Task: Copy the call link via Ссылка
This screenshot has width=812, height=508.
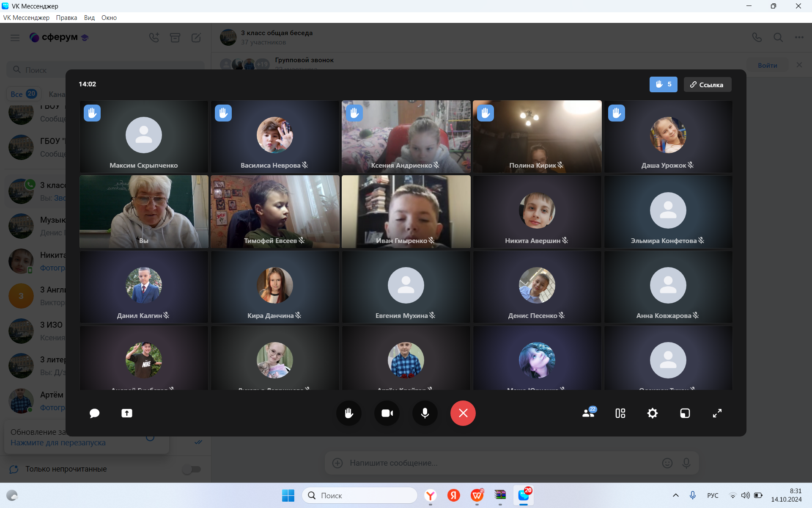Action: pyautogui.click(x=708, y=85)
